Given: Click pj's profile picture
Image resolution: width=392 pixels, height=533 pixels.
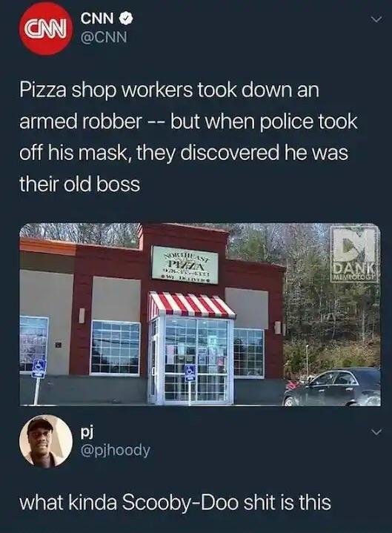Looking at the screenshot, I should tap(46, 441).
